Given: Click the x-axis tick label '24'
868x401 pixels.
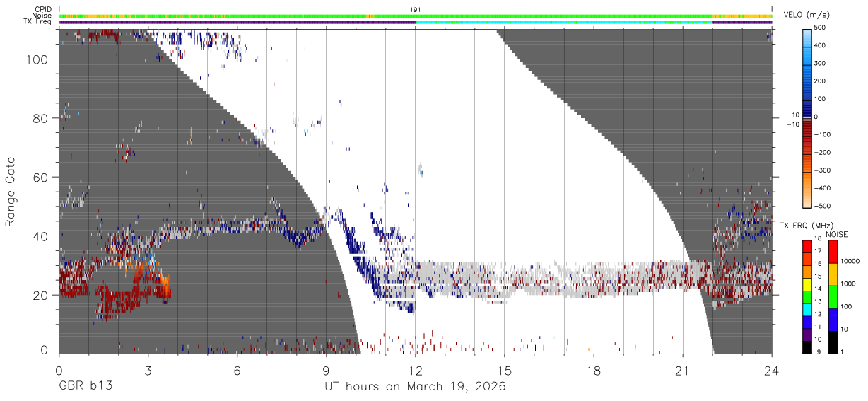Looking at the screenshot, I should tap(772, 370).
